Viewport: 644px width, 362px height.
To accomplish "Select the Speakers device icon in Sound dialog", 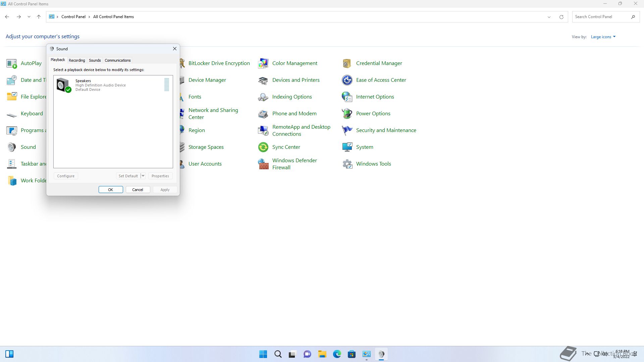I will (64, 85).
